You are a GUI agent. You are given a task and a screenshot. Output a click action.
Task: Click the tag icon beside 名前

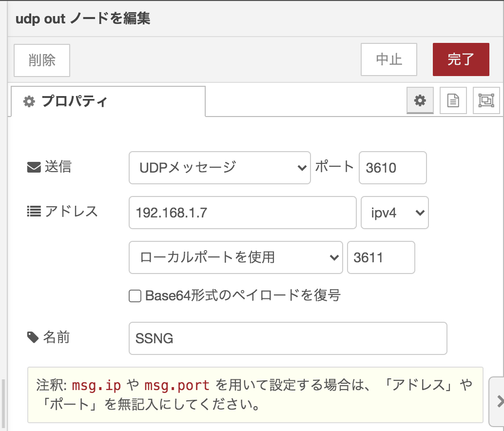point(34,336)
